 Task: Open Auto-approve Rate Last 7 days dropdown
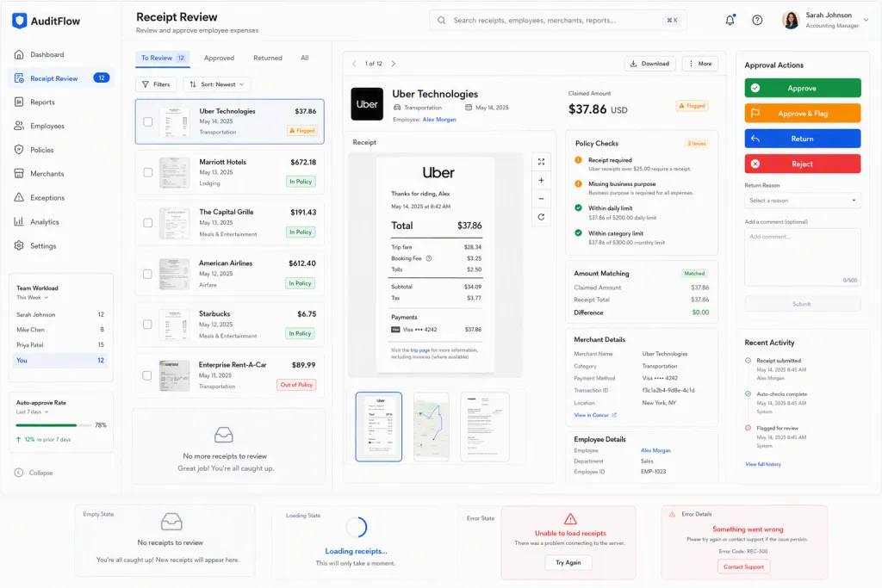pos(32,412)
